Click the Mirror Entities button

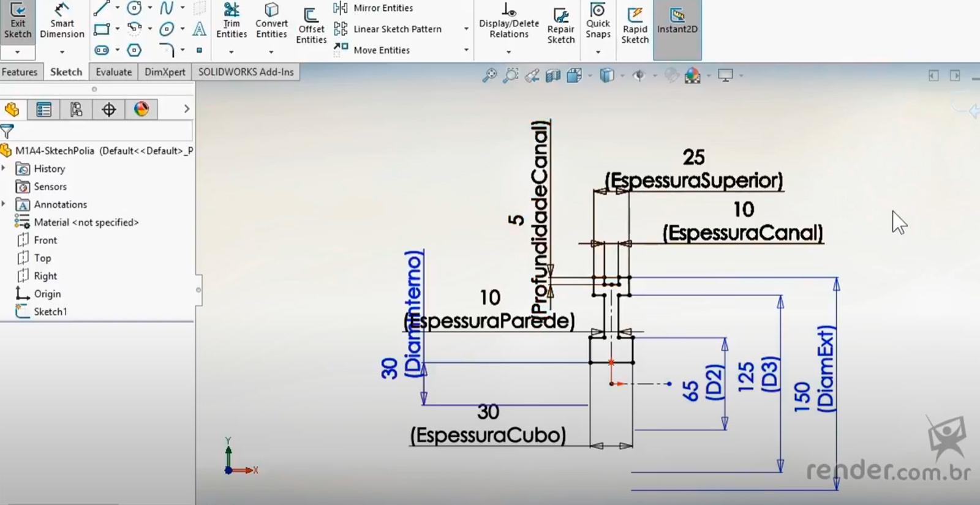coord(374,8)
